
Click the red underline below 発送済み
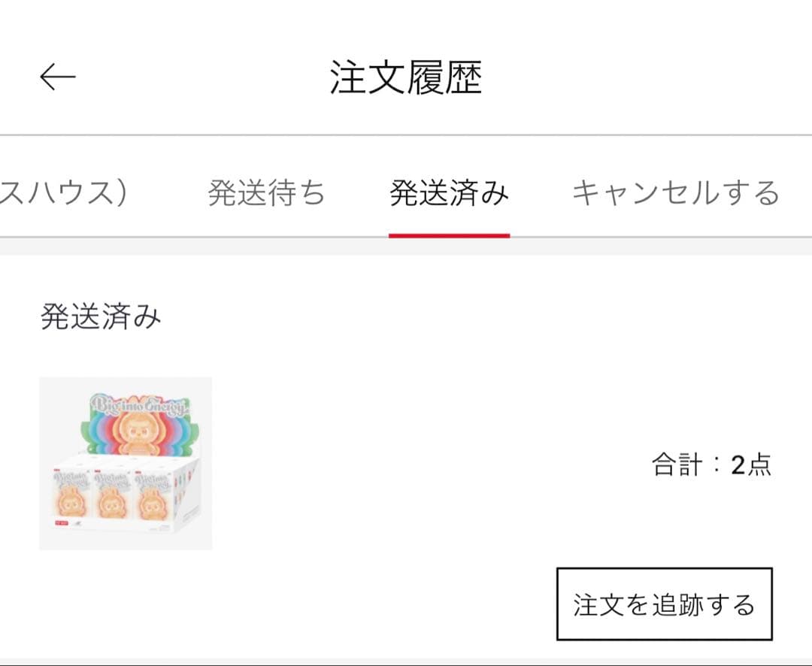pyautogui.click(x=448, y=235)
